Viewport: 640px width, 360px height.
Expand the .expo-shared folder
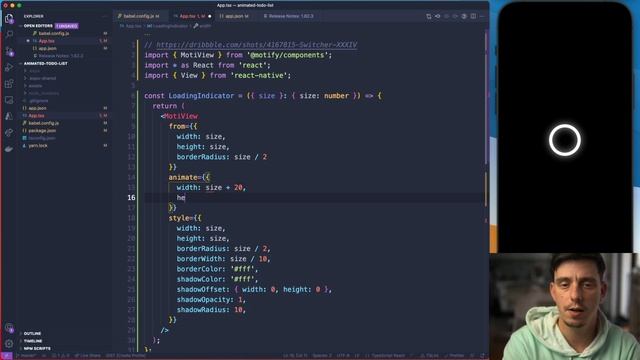(42, 78)
